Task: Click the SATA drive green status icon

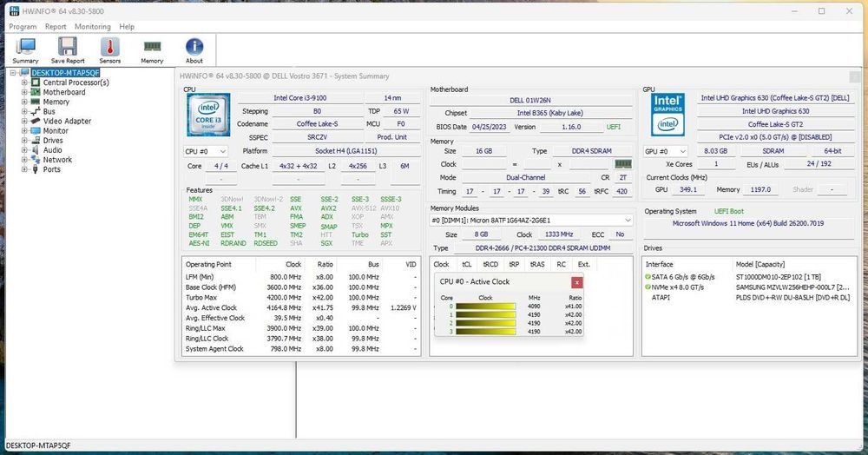Action: tap(648, 277)
